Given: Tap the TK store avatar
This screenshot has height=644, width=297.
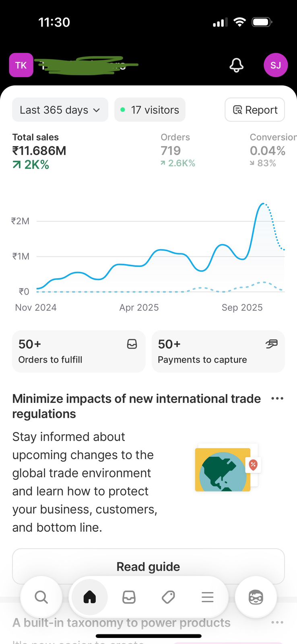Looking at the screenshot, I should click(x=21, y=65).
